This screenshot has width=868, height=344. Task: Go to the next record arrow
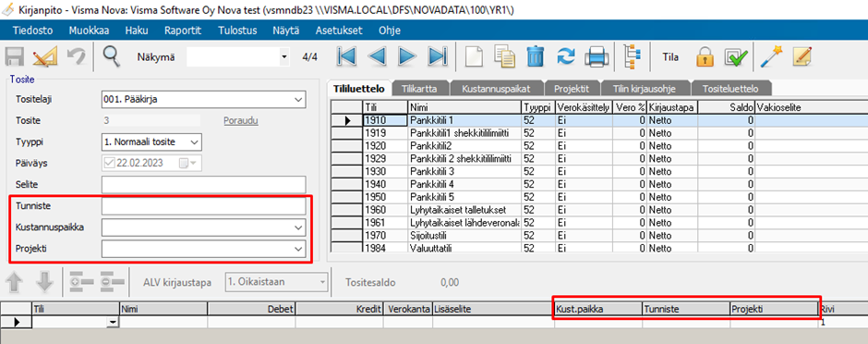tap(407, 56)
